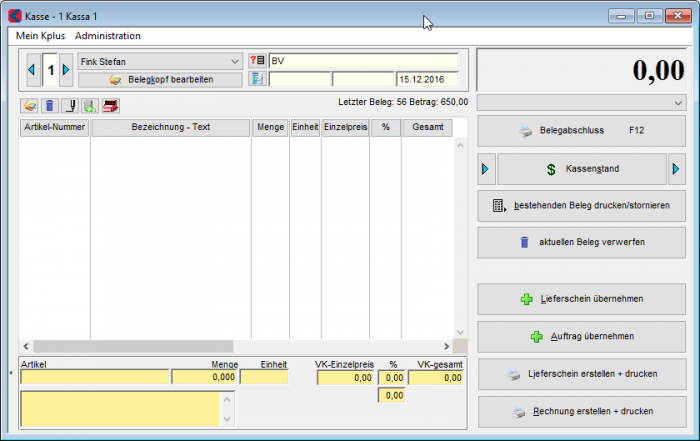The image size is (700, 441).
Task: Click the Menge field showing 0,000
Action: pyautogui.click(x=204, y=377)
